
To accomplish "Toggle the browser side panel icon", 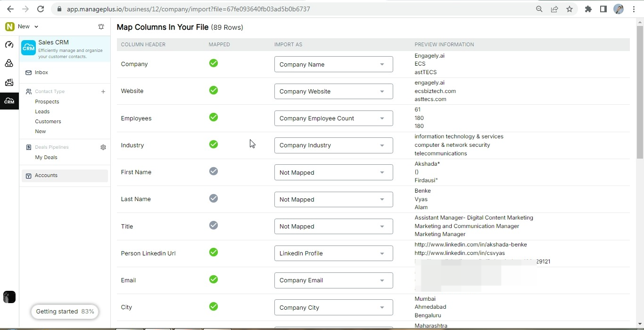I will click(603, 9).
